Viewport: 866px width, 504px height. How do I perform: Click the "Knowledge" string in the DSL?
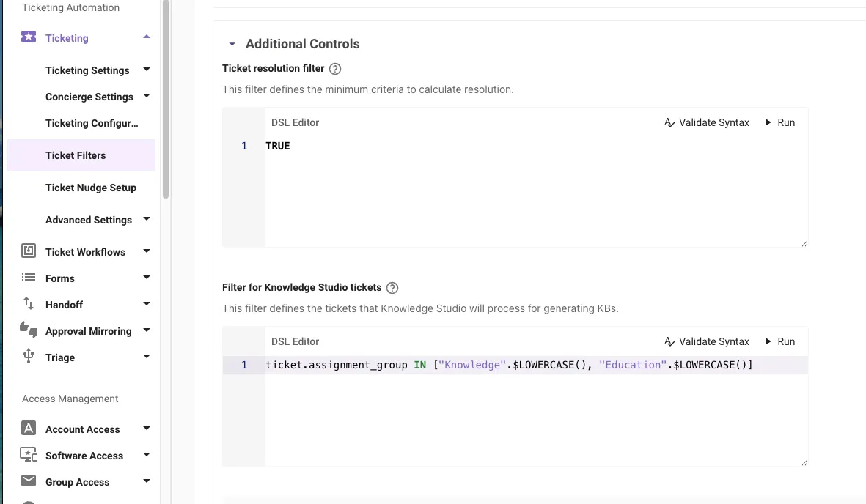472,365
